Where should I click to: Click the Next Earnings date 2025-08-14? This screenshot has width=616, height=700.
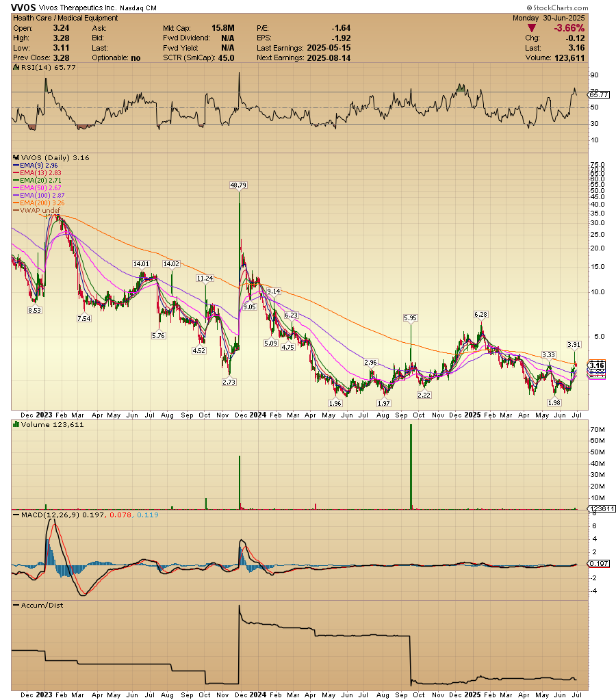[x=329, y=58]
